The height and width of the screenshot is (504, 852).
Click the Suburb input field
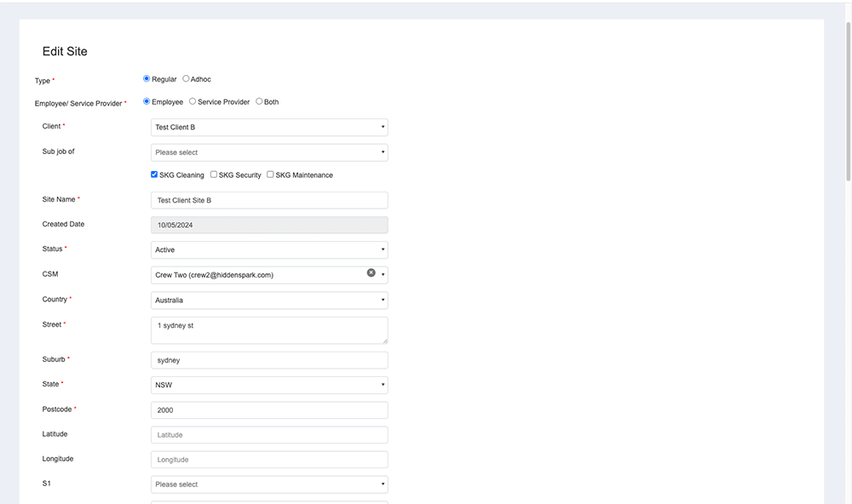269,360
